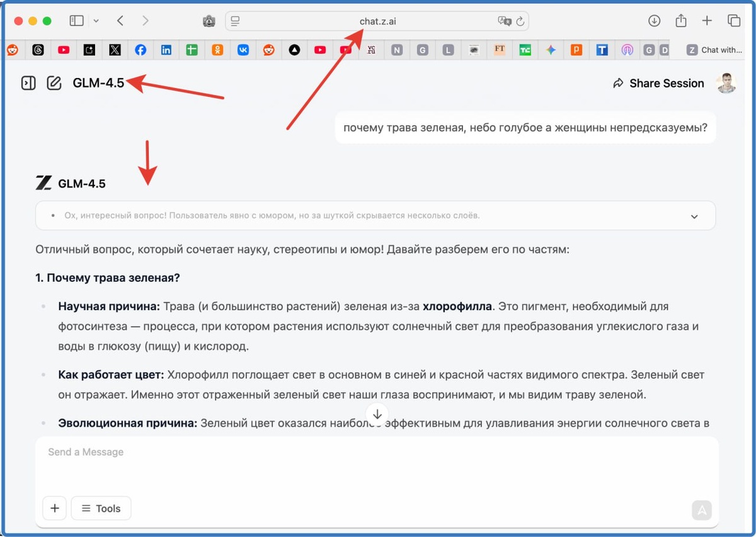
Task: Switch to the Gemini sparkle pinned tab
Action: click(551, 50)
